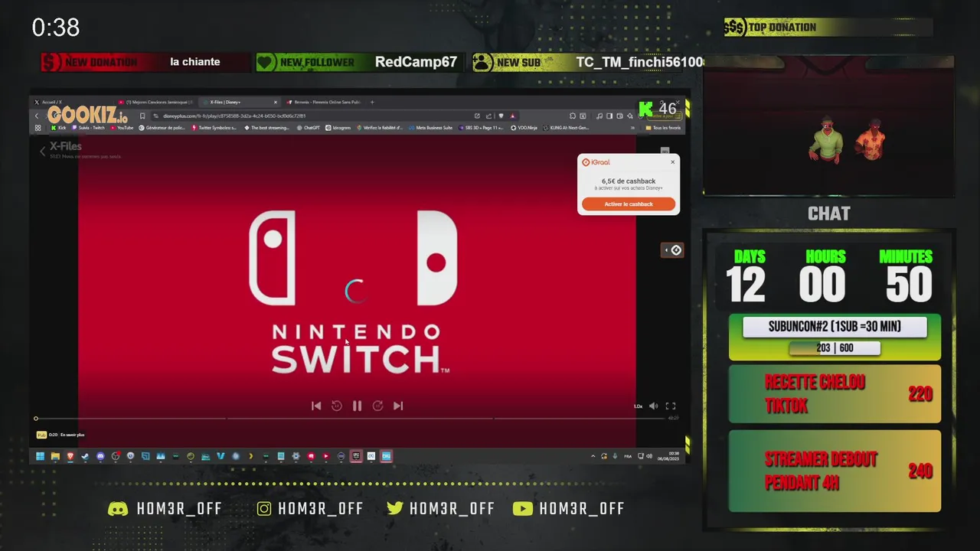The height and width of the screenshot is (551, 980).
Task: Close the X-Files Disney+ tab
Action: pyautogui.click(x=276, y=102)
